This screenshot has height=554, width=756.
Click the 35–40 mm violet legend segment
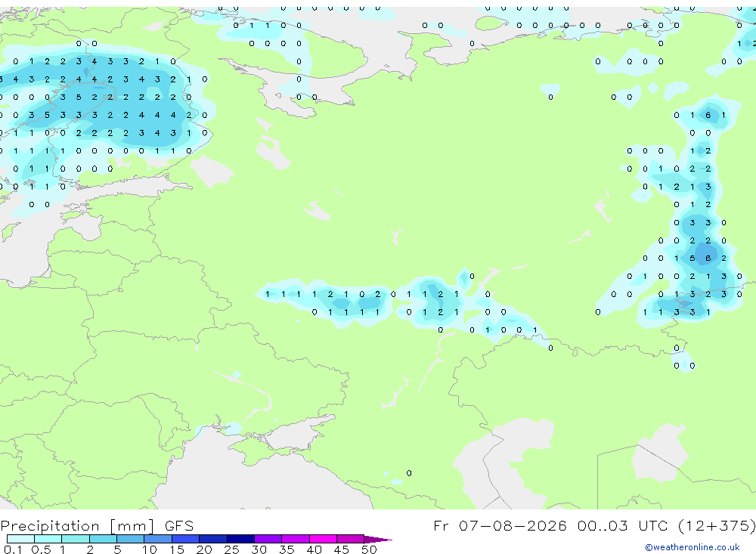296,539
